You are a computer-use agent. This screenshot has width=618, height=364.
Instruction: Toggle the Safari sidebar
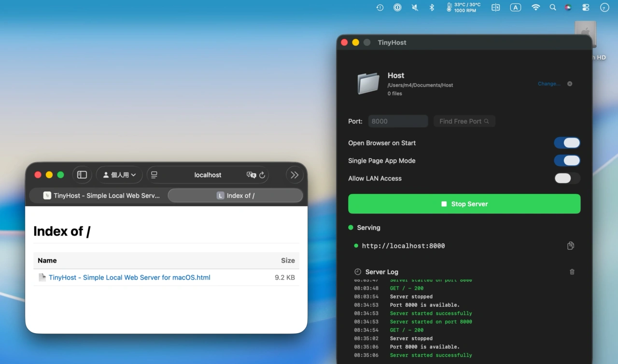pos(82,175)
